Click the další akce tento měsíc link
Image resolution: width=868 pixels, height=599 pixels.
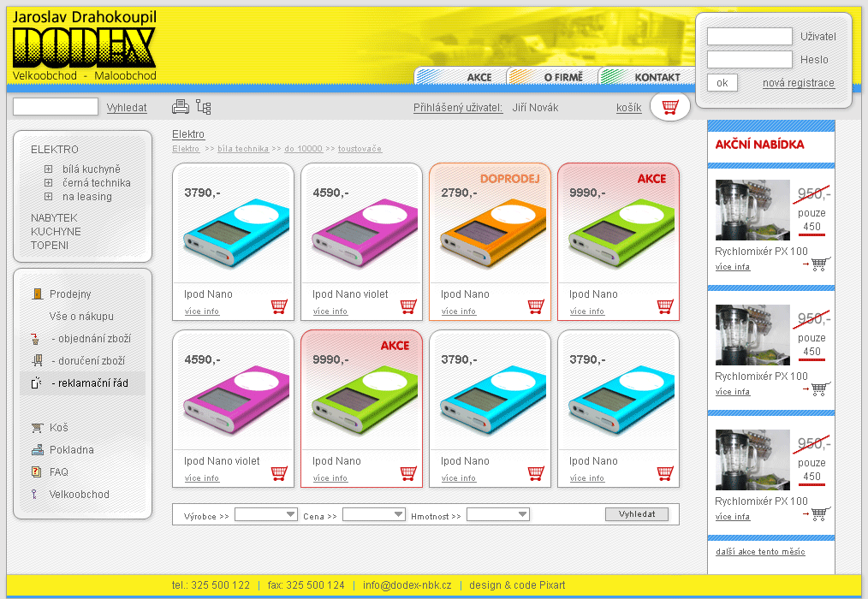pos(760,551)
